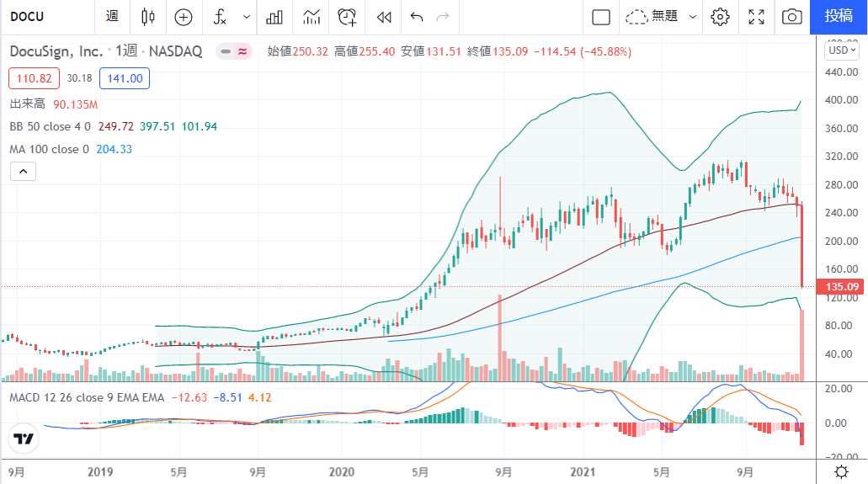The width and height of the screenshot is (868, 484).
Task: Select the MACD 12 26 close indicator label
Action: click(87, 397)
